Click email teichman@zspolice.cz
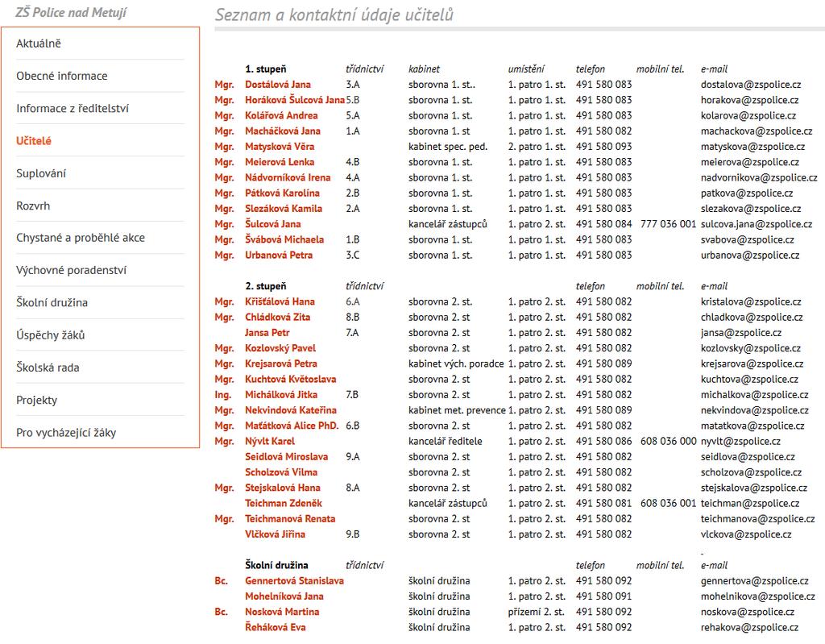This screenshot has width=825, height=644. tap(750, 504)
